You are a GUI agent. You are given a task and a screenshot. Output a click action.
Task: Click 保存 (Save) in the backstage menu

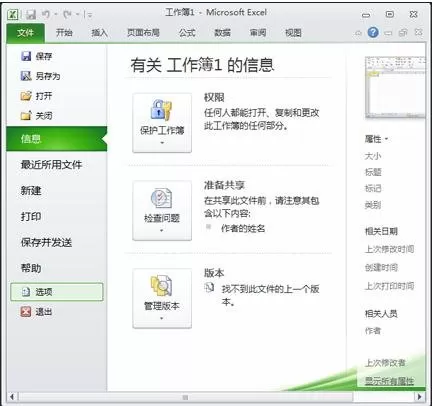(x=44, y=56)
